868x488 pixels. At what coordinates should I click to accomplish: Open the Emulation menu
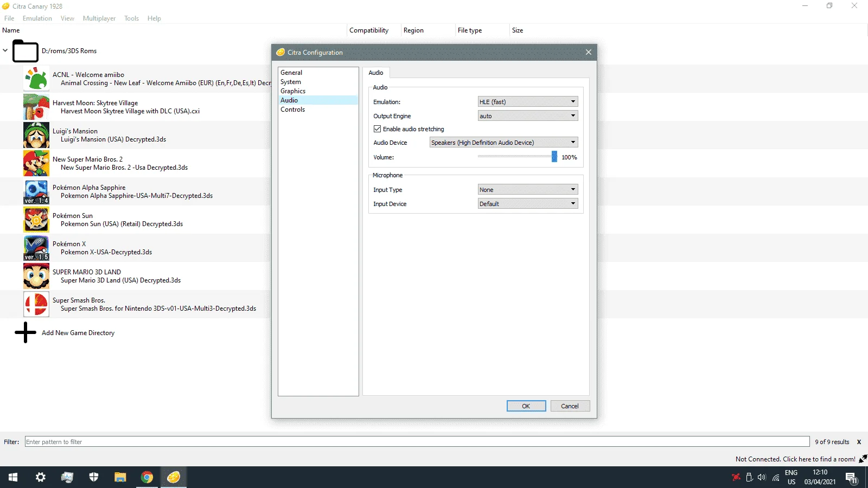pos(37,18)
